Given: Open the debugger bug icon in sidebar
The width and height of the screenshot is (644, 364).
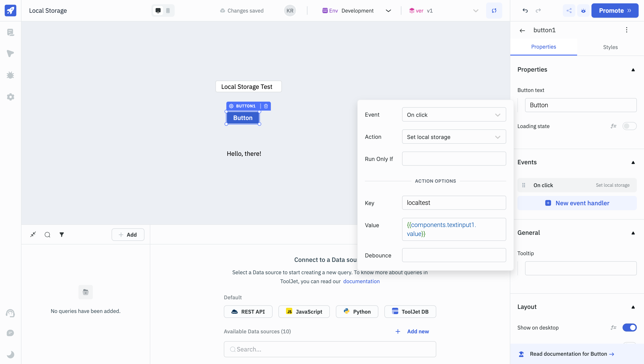Looking at the screenshot, I should [11, 75].
